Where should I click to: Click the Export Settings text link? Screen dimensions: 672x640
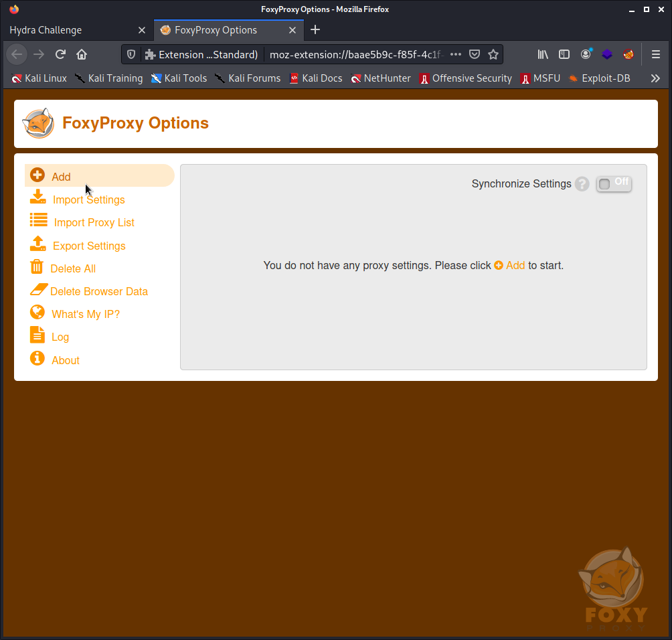[89, 246]
